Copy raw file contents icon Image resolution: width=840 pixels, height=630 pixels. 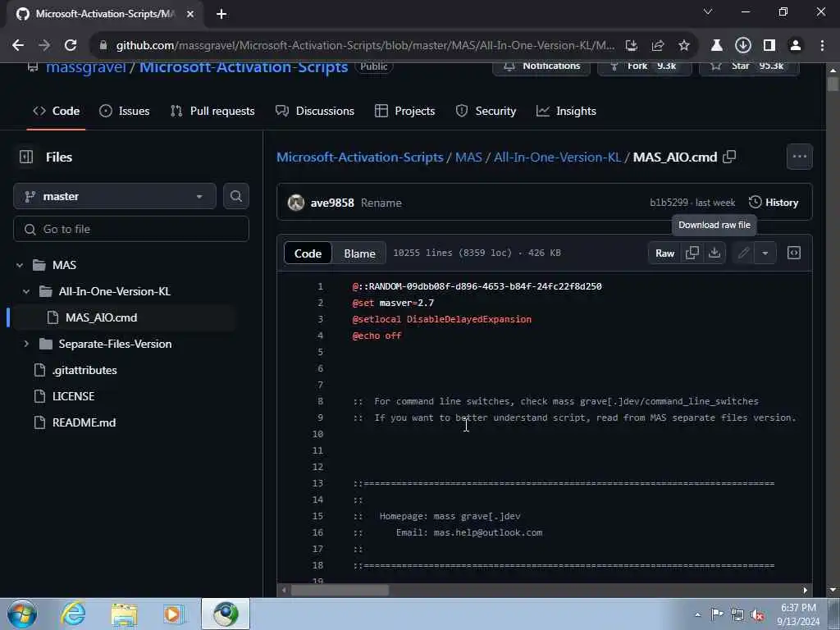[x=692, y=253]
